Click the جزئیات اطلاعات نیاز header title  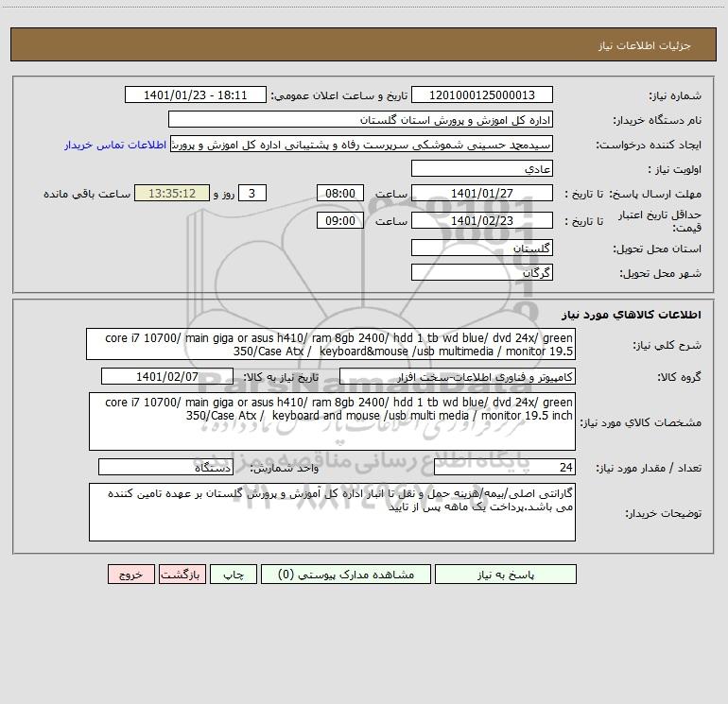[x=645, y=45]
